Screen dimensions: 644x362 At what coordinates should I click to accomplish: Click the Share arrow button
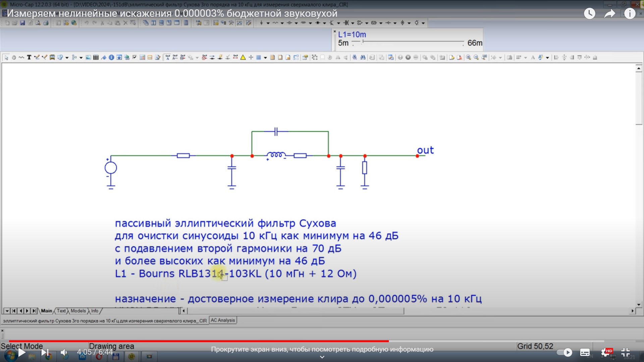click(609, 13)
